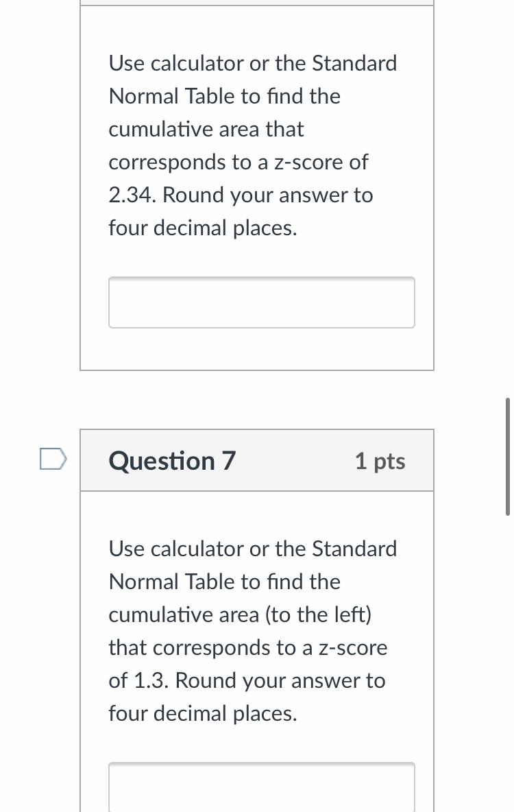514x812 pixels.
Task: Click the "cumulative area that" text line
Action: (x=206, y=130)
